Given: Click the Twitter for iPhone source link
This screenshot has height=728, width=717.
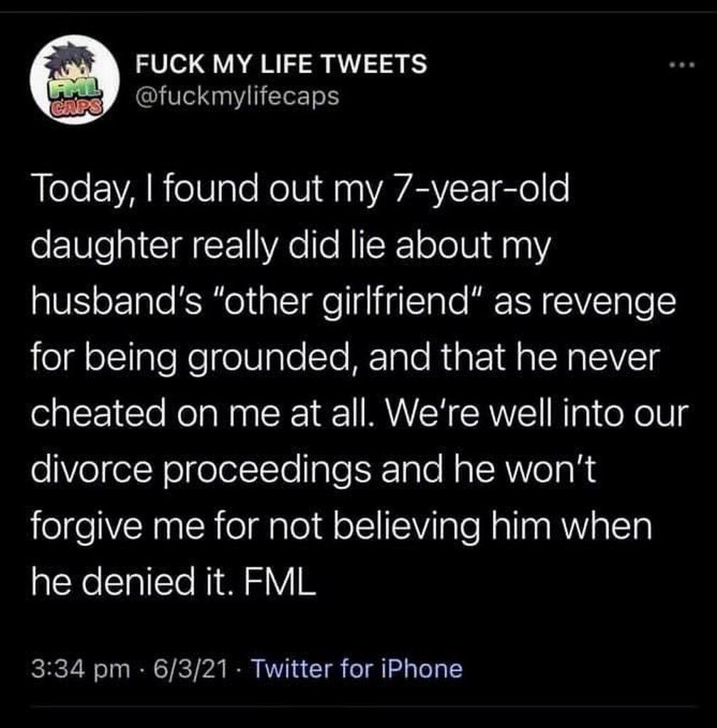Looking at the screenshot, I should click(356, 669).
